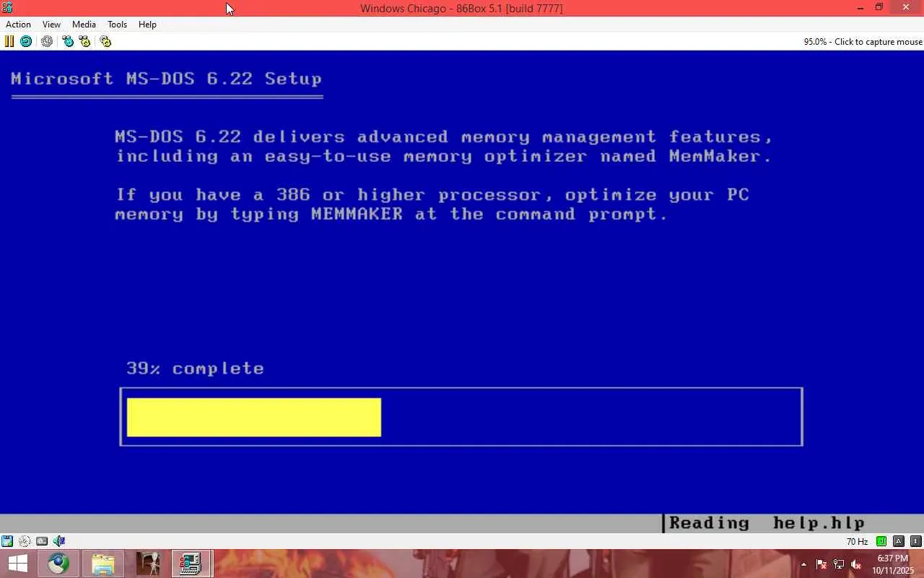This screenshot has width=924, height=578.
Task: Click the 'Reading help.hlp' status text
Action: [767, 523]
